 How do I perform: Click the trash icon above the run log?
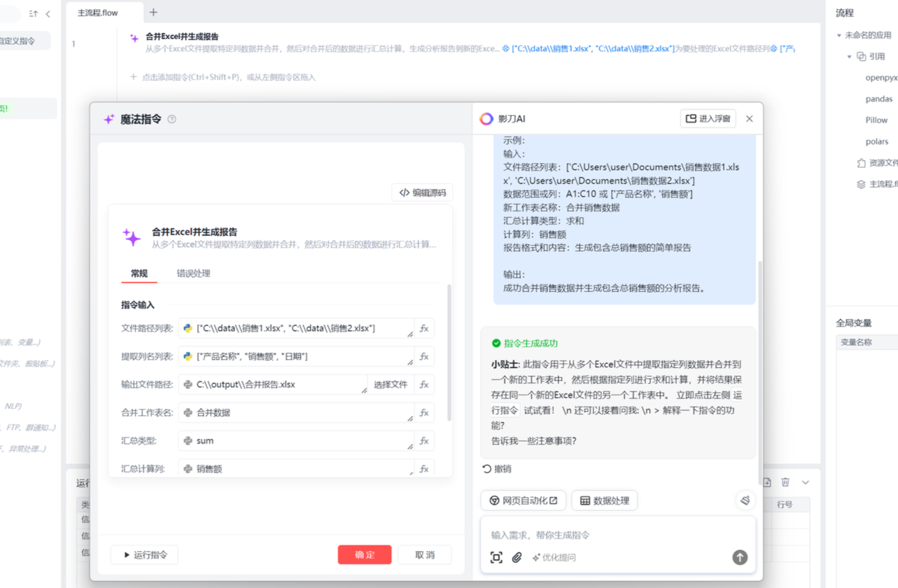click(785, 482)
